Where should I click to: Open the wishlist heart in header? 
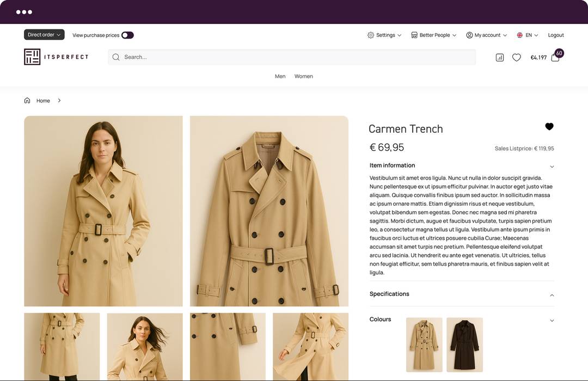[x=516, y=57]
